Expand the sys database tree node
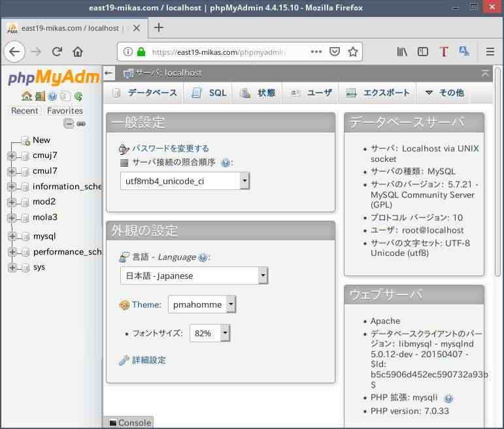The height and width of the screenshot is (429, 504). point(12,267)
